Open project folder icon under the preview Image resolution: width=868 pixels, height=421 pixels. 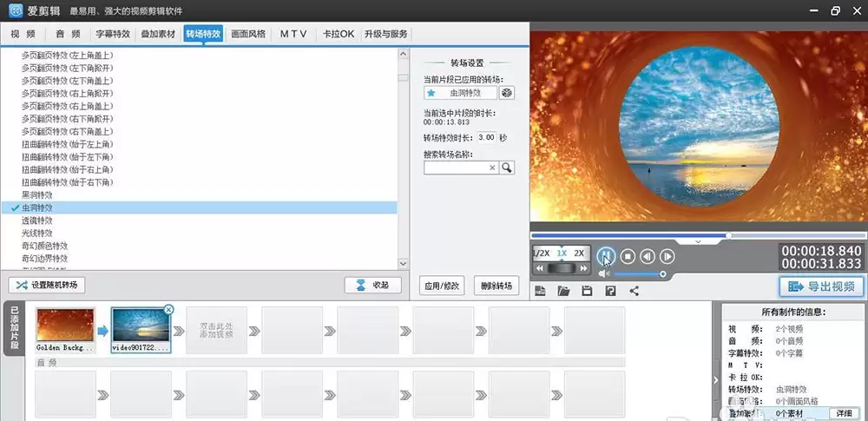(563, 291)
